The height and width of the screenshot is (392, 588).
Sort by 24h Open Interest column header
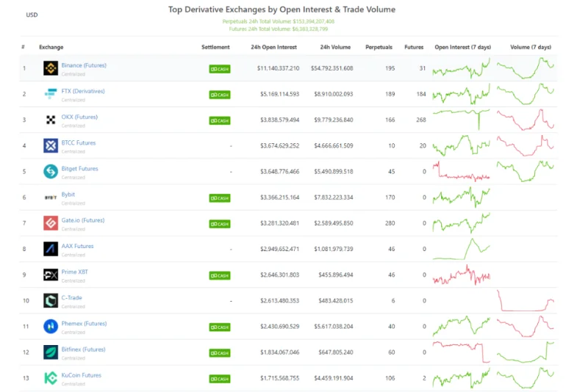[x=273, y=47]
